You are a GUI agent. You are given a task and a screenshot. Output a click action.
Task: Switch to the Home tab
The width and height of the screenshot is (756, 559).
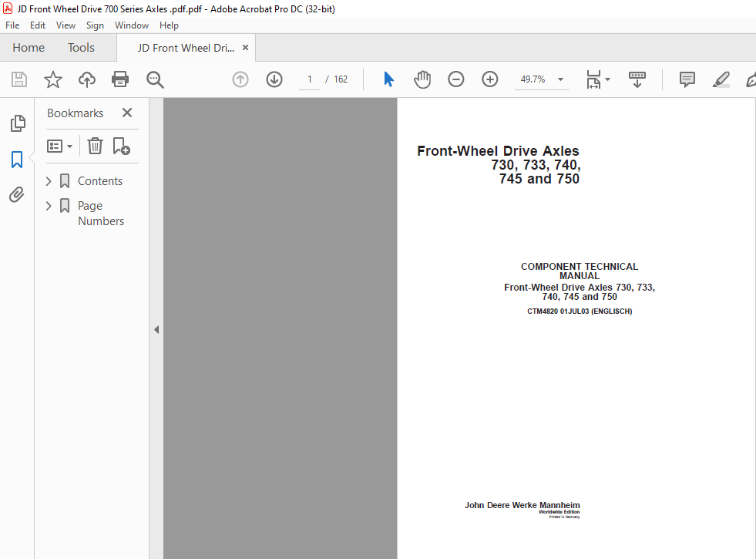[x=29, y=48]
